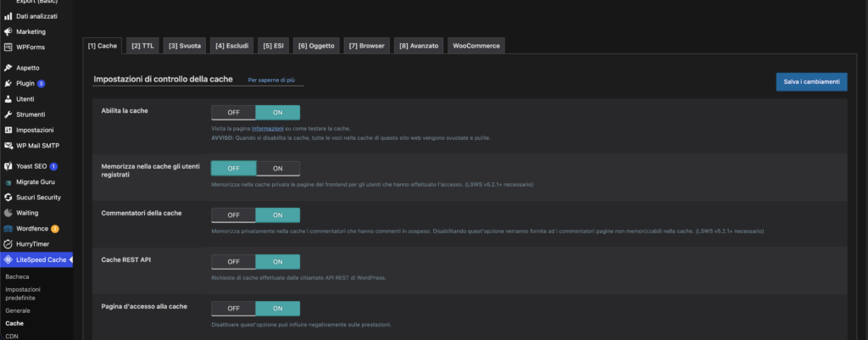The height and width of the screenshot is (340, 868).
Task: Click the Utenti person icon
Action: (8, 99)
